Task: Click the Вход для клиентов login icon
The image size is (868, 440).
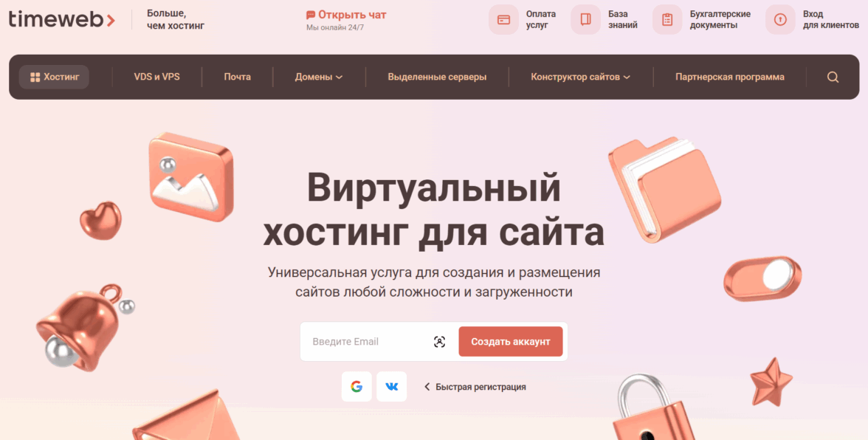Action: click(x=780, y=20)
